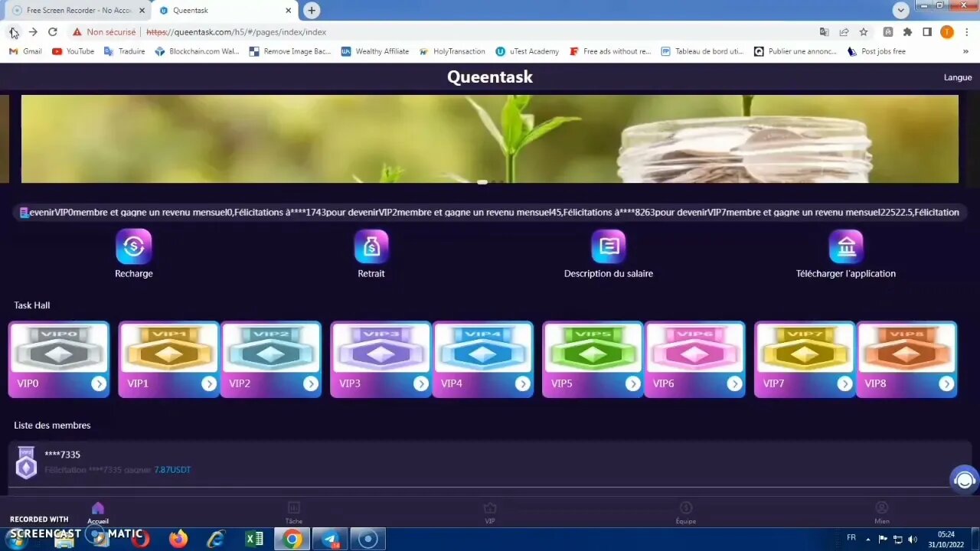Open the volume icon in tray
Image resolution: width=980 pixels, height=551 pixels.
(x=912, y=539)
